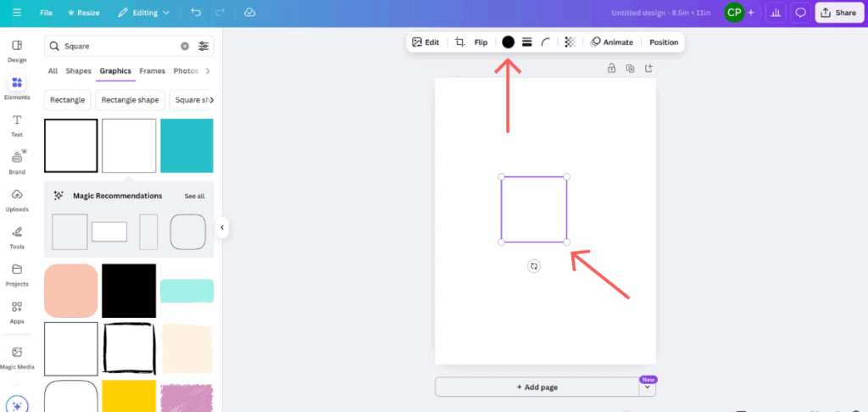This screenshot has height=412, width=868.
Task: Pick the peach rounded square graphic
Action: pos(71,291)
